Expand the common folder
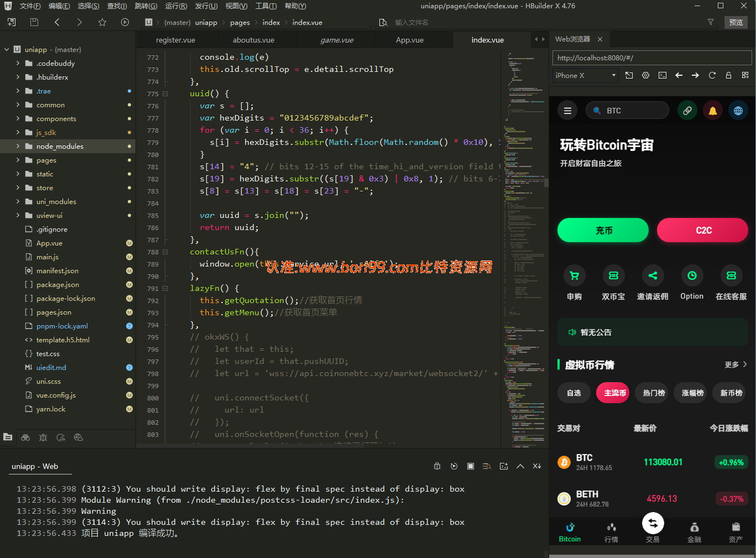The image size is (756, 558). tap(18, 105)
